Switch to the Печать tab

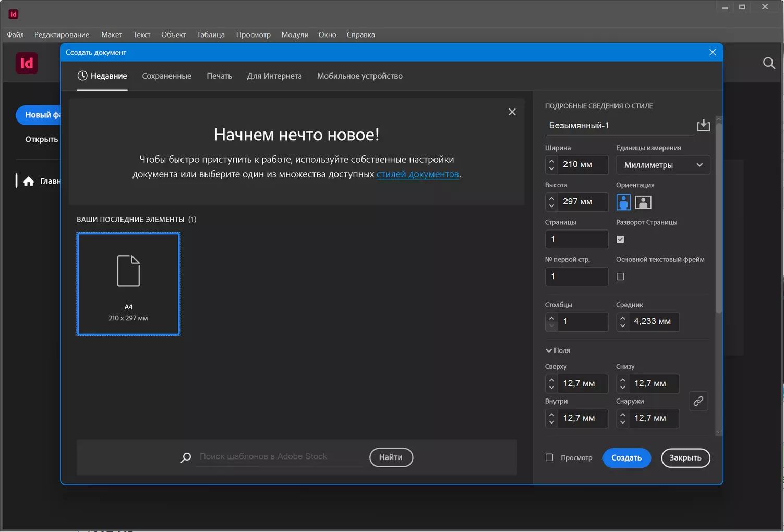[x=219, y=76]
